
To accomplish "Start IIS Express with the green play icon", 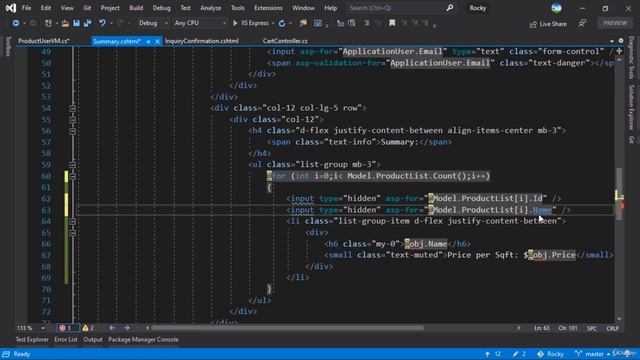I will point(235,23).
